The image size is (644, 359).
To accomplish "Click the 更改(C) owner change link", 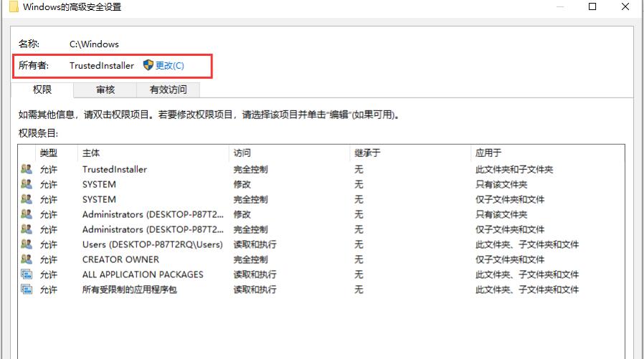I will [170, 66].
